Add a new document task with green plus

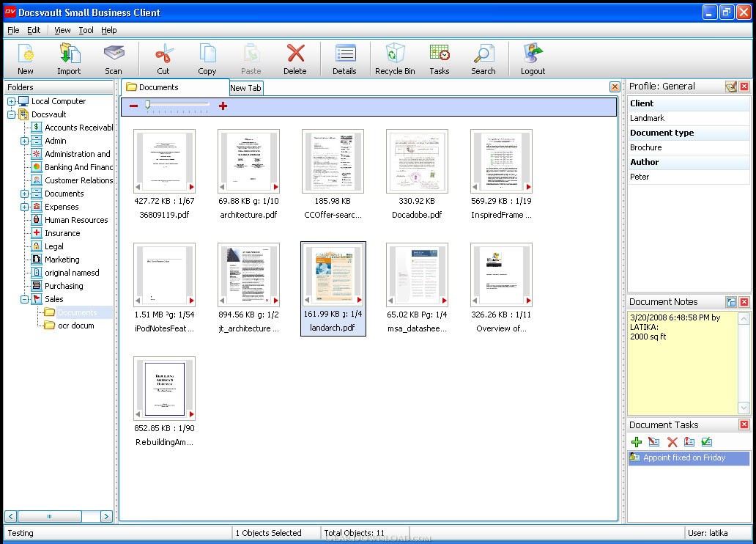[637, 441]
